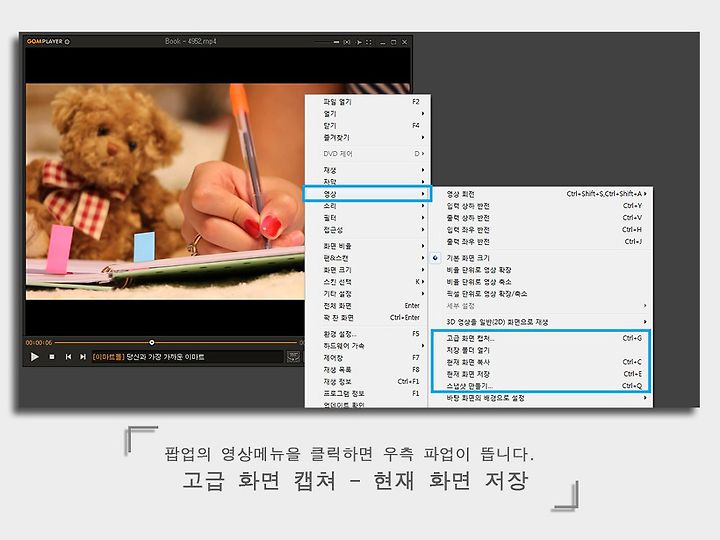This screenshot has width=720, height=540.
Task: Close the GOM Player window
Action: [405, 42]
